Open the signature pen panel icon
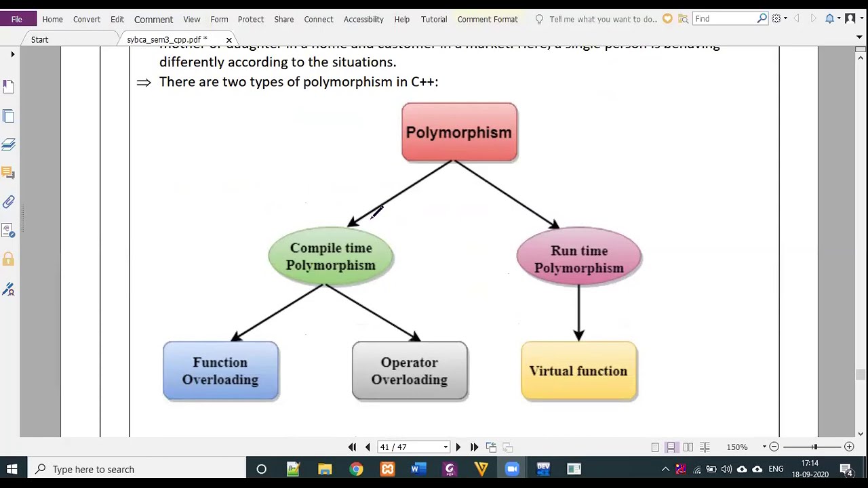This screenshot has width=868, height=488. point(8,289)
